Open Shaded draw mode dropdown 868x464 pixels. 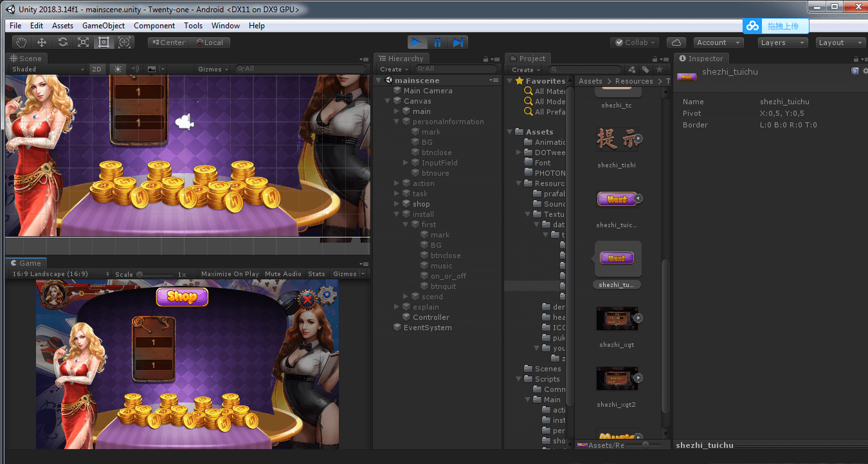(48, 69)
